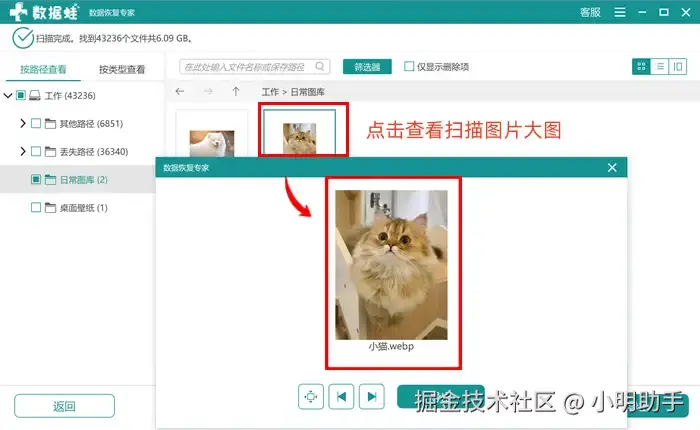Click 工作 in the breadcrumb path
The height and width of the screenshot is (430, 700).
coord(270,92)
